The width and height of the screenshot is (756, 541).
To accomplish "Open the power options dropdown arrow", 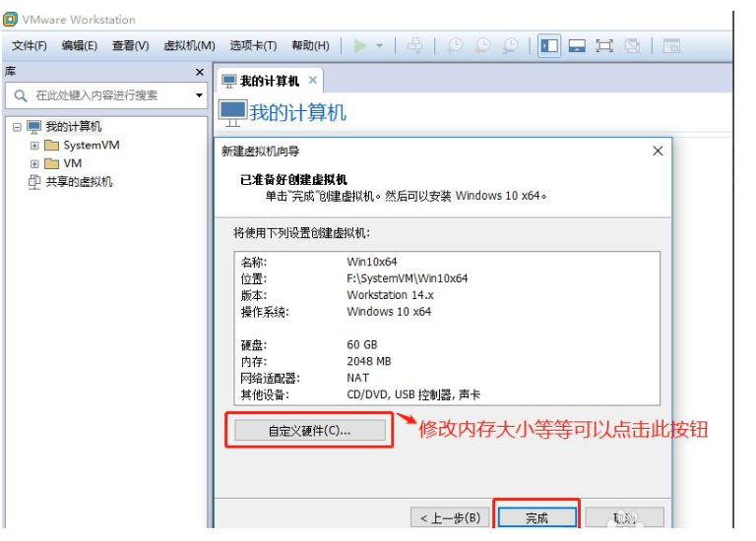I will pyautogui.click(x=379, y=46).
